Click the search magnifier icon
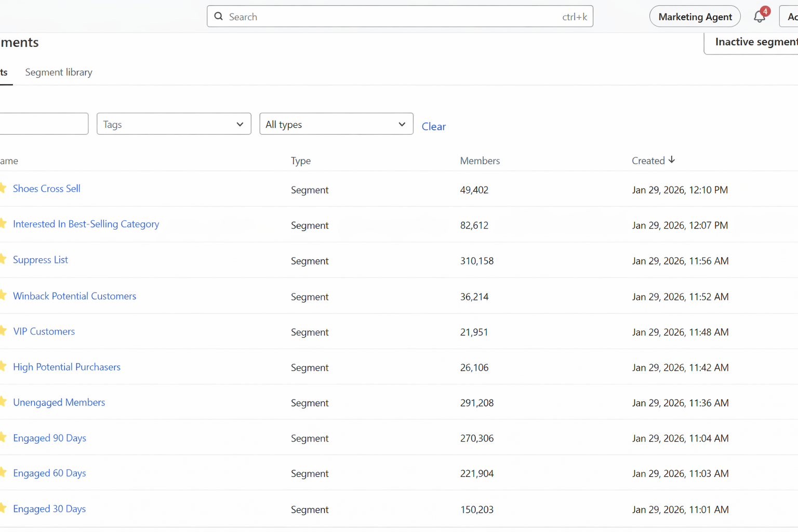This screenshot has height=532, width=798. tap(218, 16)
